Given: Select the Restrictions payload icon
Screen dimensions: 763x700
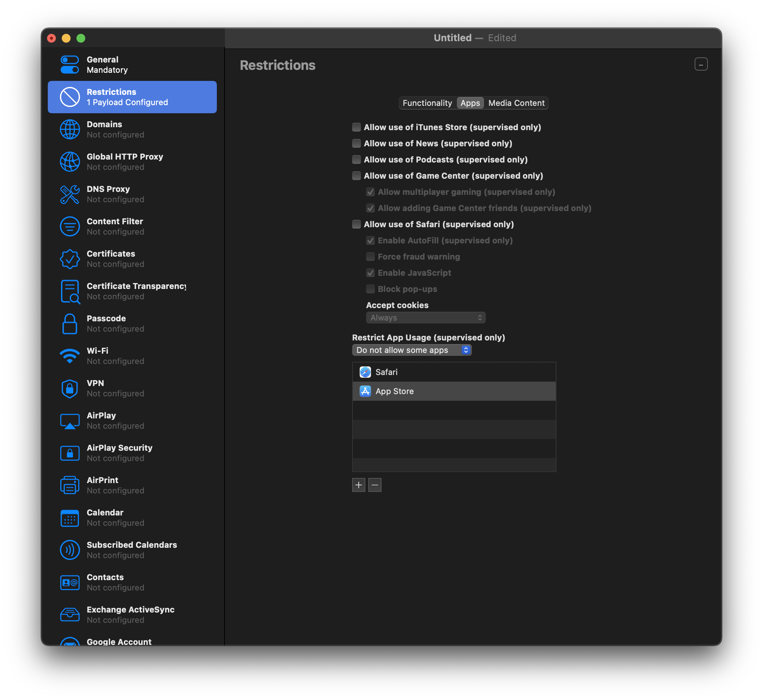Looking at the screenshot, I should click(70, 97).
